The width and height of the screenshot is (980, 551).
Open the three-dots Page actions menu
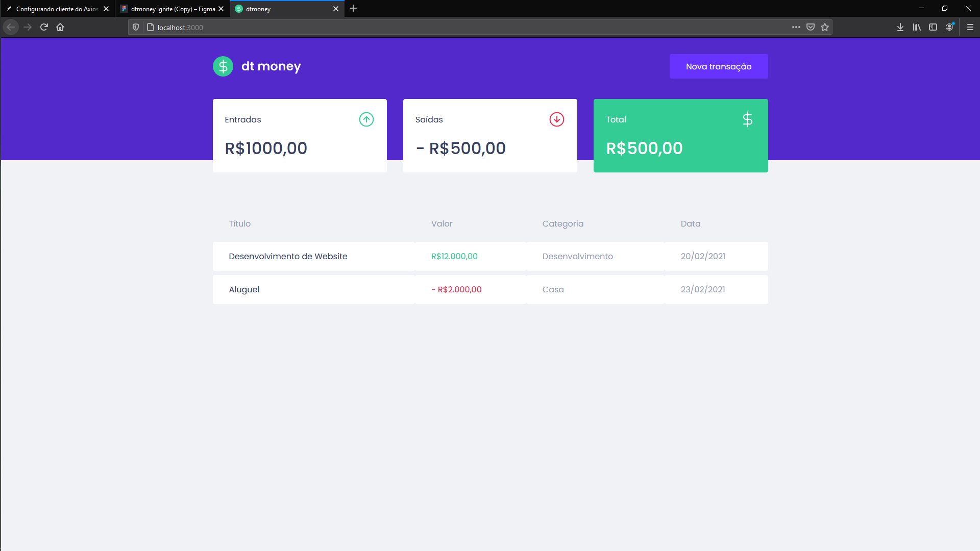(x=796, y=27)
